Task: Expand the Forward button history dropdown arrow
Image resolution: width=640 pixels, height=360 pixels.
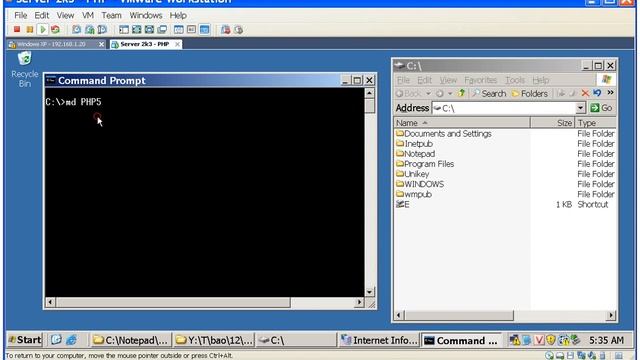Action: 450,93
